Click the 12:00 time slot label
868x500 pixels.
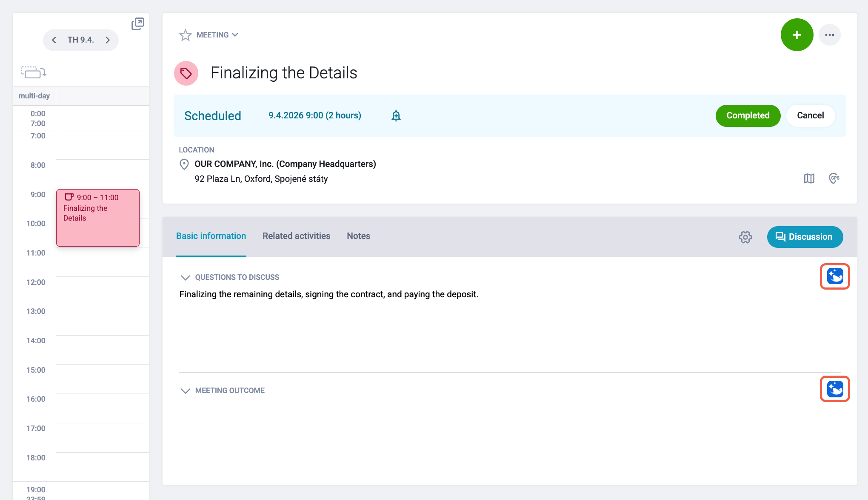click(36, 282)
